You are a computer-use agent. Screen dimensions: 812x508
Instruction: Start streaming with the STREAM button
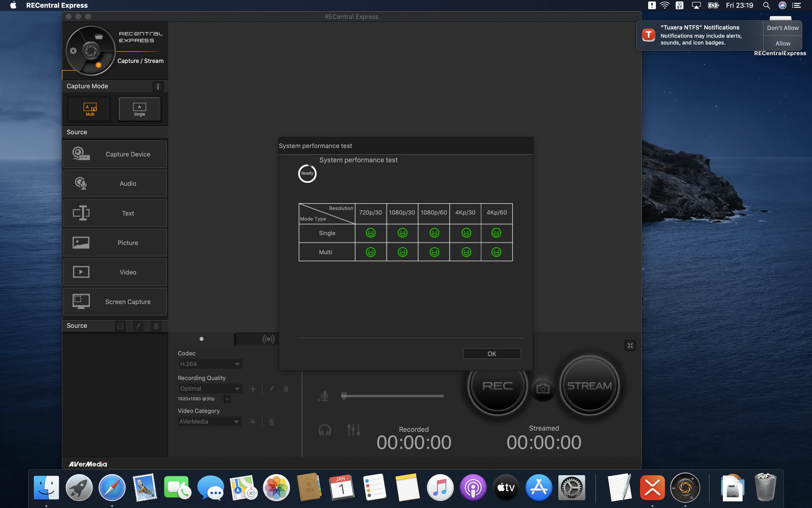click(589, 386)
